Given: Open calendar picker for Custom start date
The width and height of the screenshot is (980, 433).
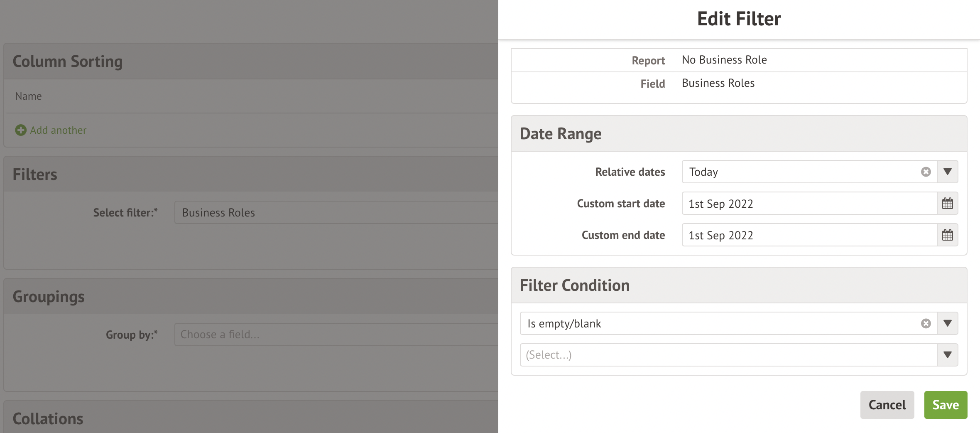Looking at the screenshot, I should click(947, 204).
